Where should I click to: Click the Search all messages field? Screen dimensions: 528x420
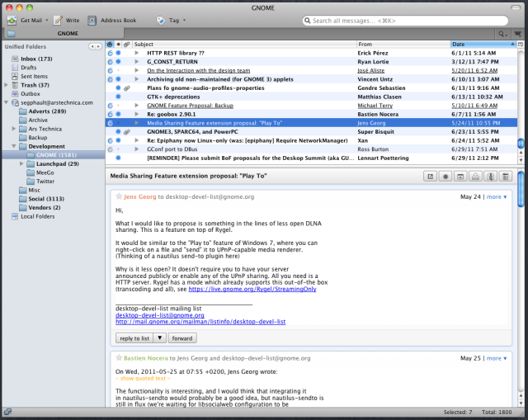[x=405, y=21]
